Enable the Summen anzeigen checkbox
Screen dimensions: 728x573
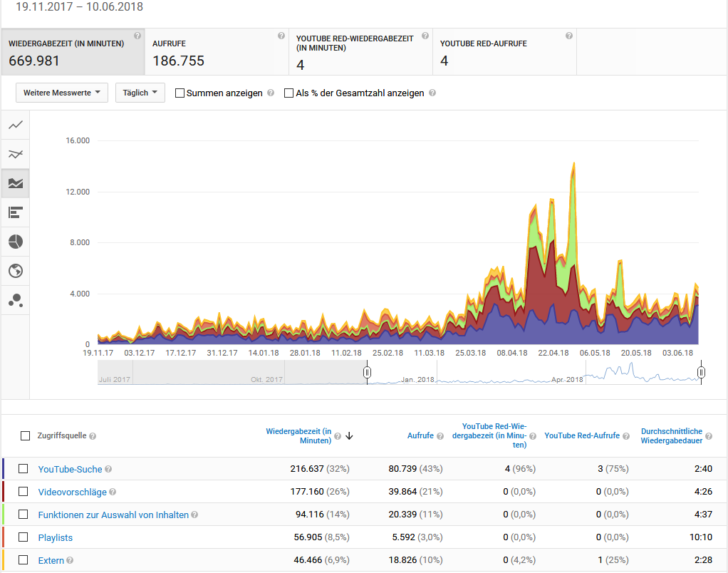click(x=180, y=93)
